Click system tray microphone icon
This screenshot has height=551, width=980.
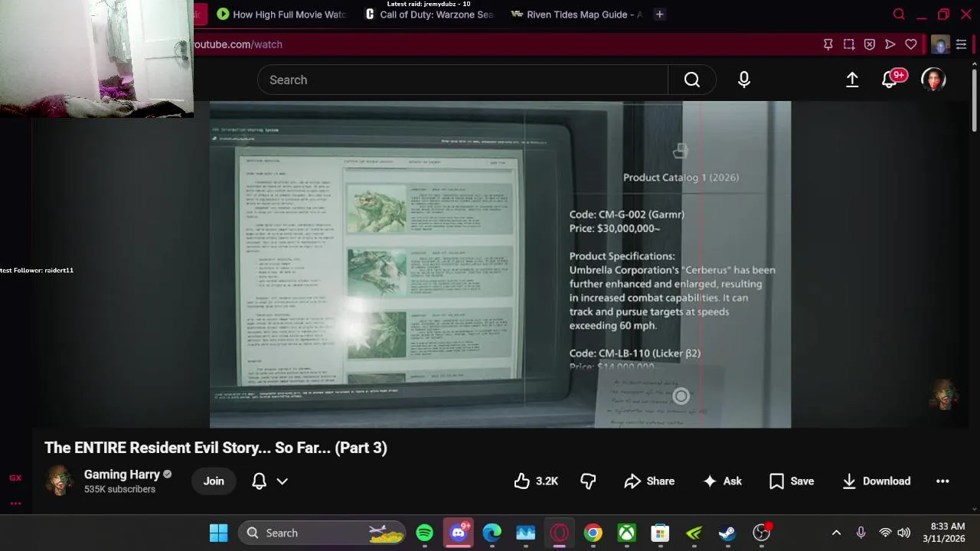tap(861, 533)
